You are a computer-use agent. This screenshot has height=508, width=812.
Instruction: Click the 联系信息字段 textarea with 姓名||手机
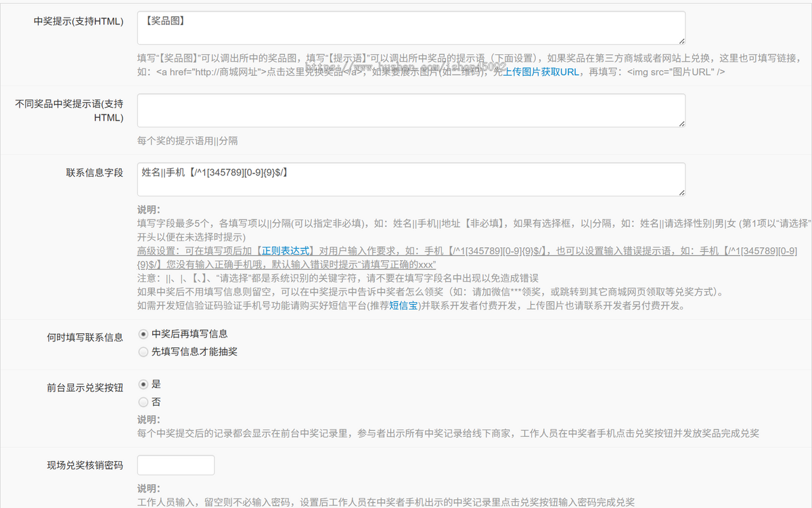(411, 179)
